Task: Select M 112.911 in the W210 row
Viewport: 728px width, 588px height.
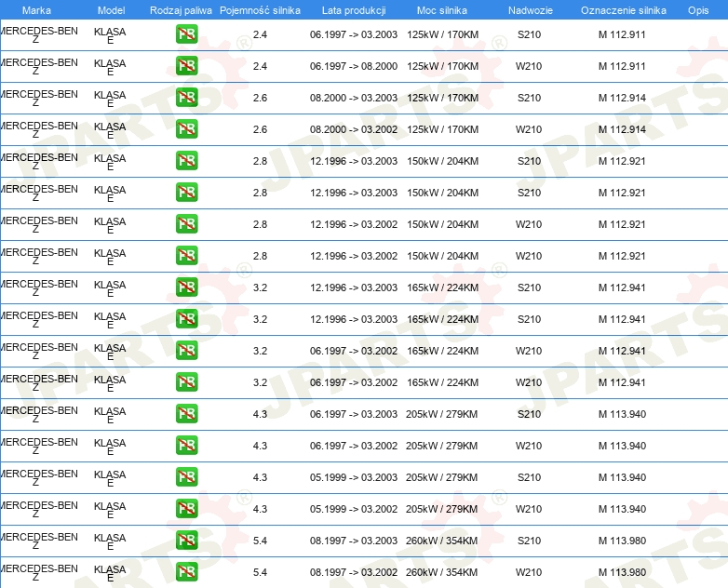Action: [x=622, y=66]
